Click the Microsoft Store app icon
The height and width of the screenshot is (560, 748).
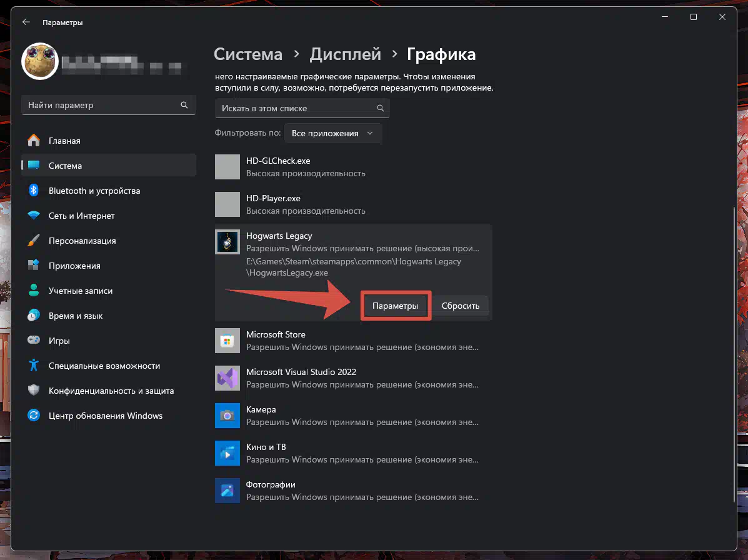(x=227, y=341)
